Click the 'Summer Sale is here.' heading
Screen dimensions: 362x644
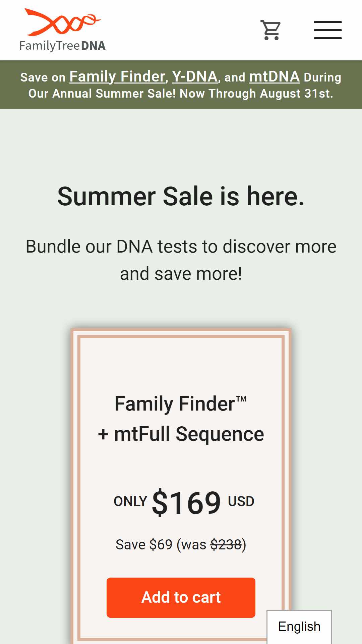pyautogui.click(x=181, y=196)
